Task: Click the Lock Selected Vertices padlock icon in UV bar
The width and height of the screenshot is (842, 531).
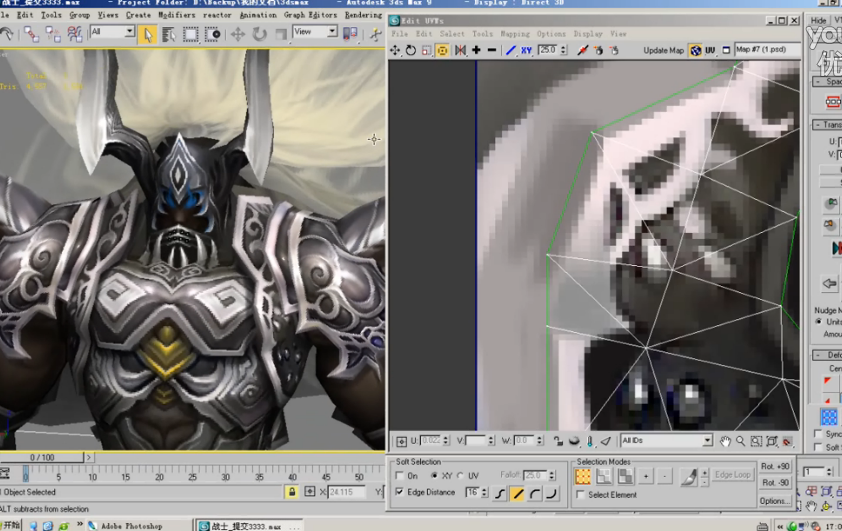Action: click(x=558, y=441)
